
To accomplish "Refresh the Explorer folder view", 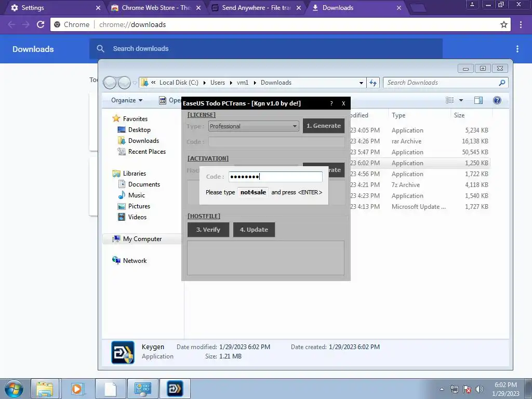I will 373,83.
